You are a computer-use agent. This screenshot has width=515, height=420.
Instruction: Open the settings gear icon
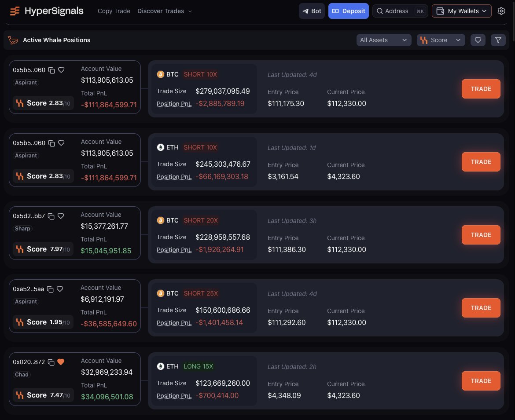pos(501,11)
